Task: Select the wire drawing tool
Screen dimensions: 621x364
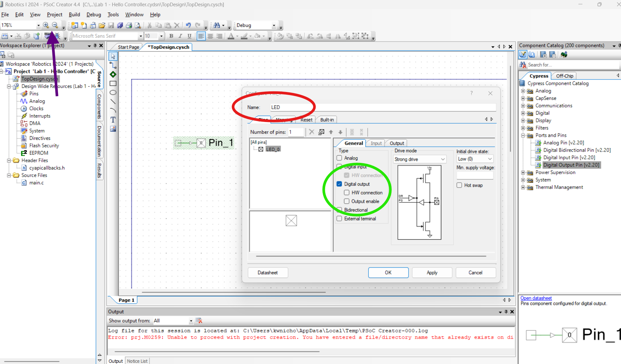Action: pyautogui.click(x=113, y=65)
